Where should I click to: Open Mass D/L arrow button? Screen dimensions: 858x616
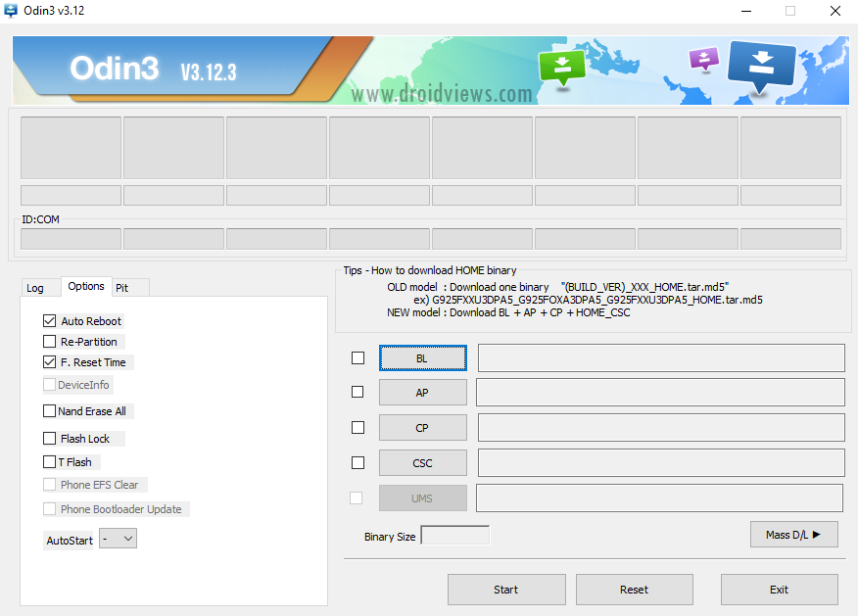pyautogui.click(x=793, y=535)
